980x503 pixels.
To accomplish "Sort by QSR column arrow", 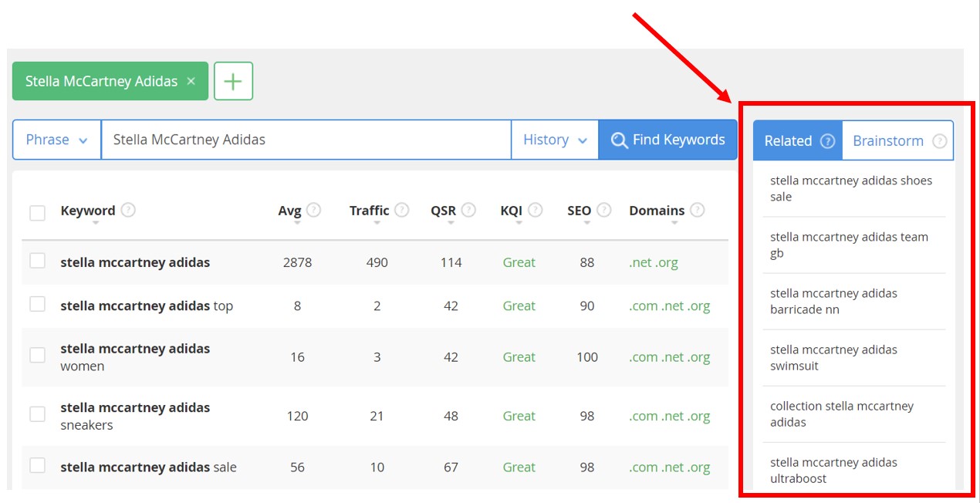I will 451,223.
